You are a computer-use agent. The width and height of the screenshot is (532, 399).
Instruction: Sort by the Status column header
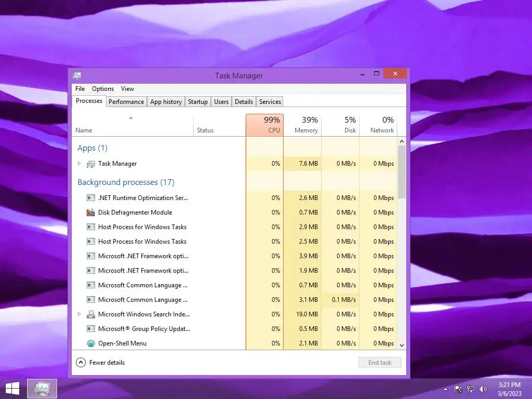(x=220, y=125)
